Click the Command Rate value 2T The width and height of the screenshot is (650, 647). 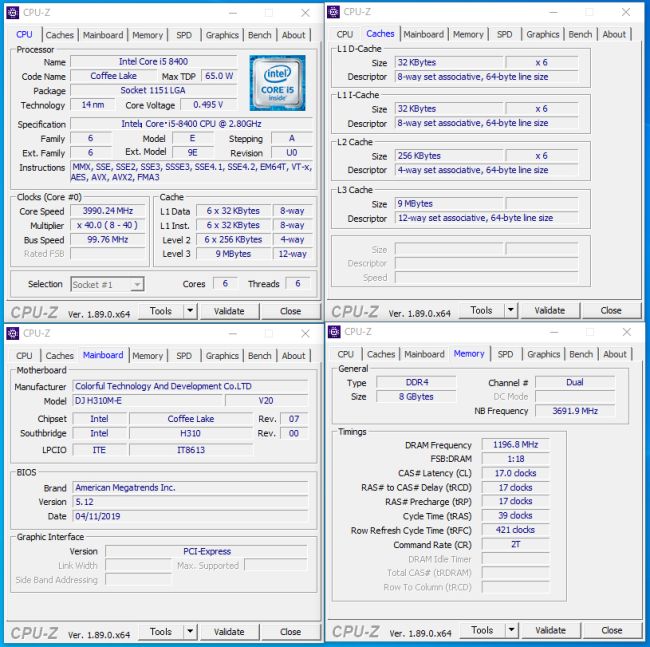click(x=515, y=544)
